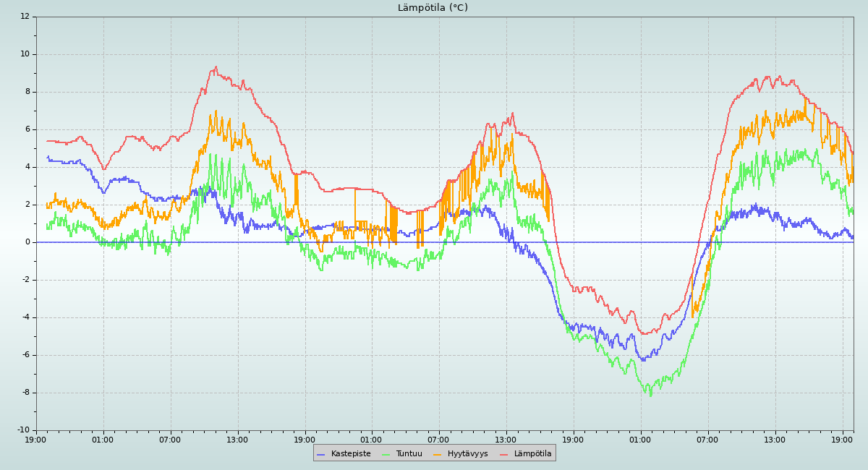Click the -6 label on the y-axis

(25, 355)
